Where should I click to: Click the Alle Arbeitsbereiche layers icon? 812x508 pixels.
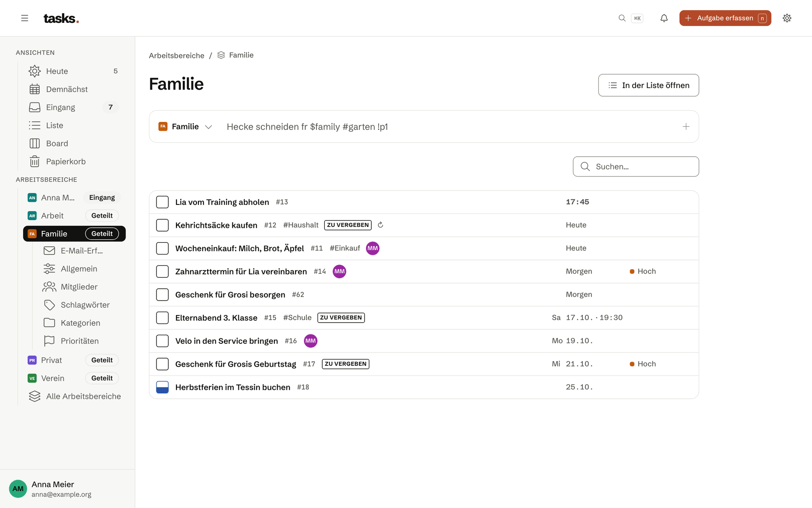[35, 396]
